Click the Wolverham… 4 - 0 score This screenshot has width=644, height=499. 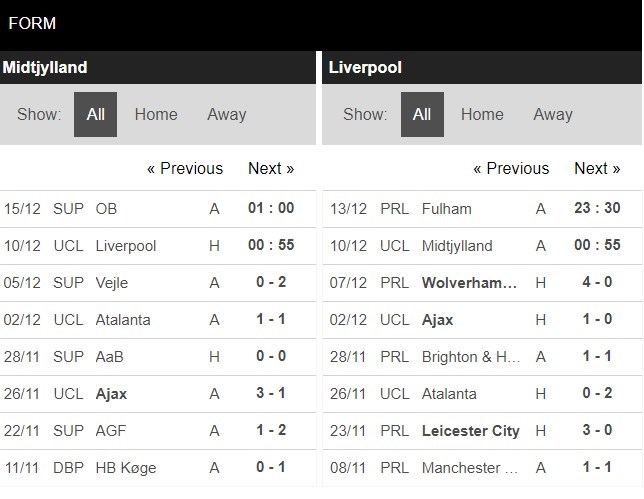pyautogui.click(x=597, y=282)
